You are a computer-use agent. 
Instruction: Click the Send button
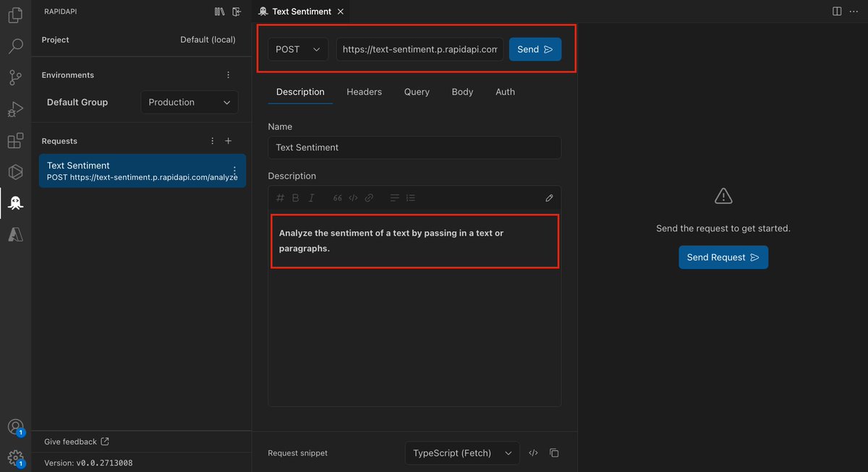[535, 49]
